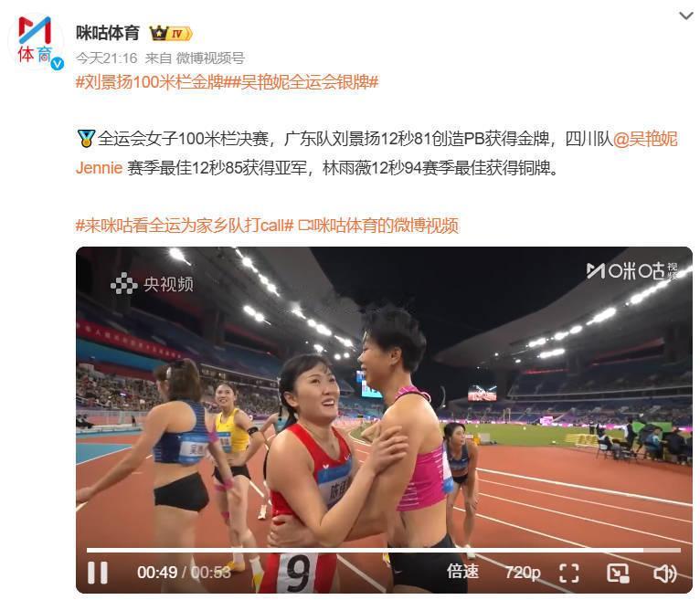The image size is (700, 600).
Task: Click the 咪咕视频 logo on video
Action: 631,271
